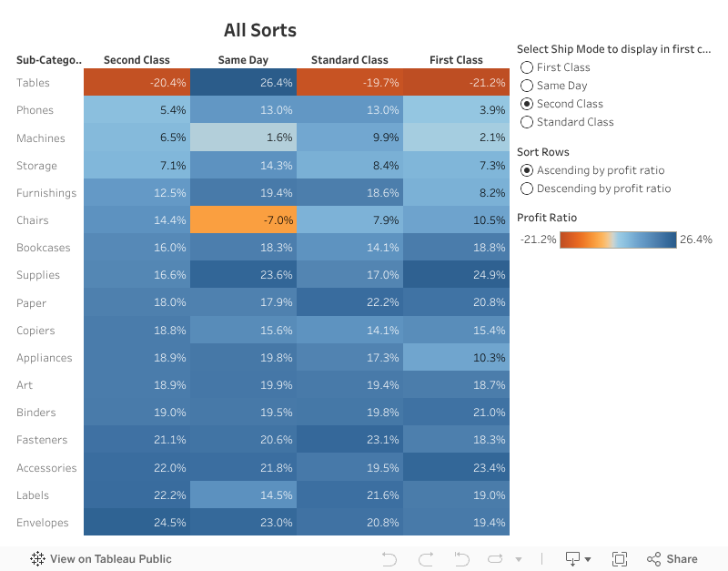
Task: Click the Share icon
Action: point(652,558)
